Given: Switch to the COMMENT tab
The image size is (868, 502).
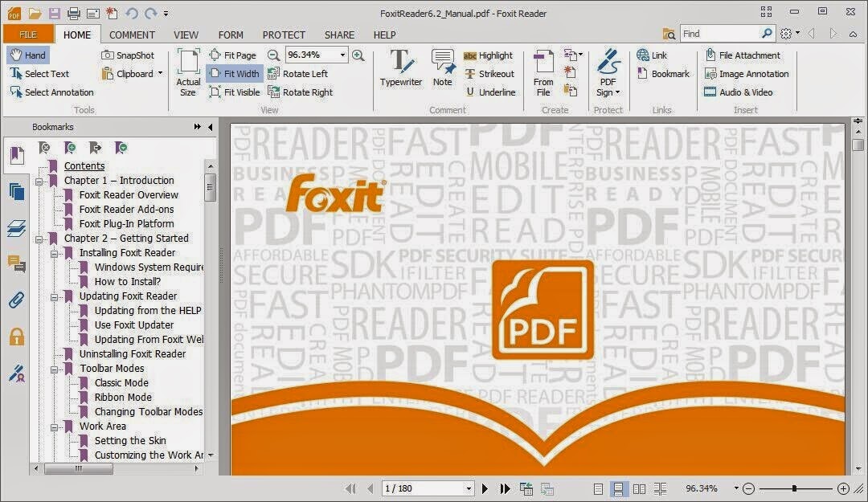Looking at the screenshot, I should click(132, 35).
